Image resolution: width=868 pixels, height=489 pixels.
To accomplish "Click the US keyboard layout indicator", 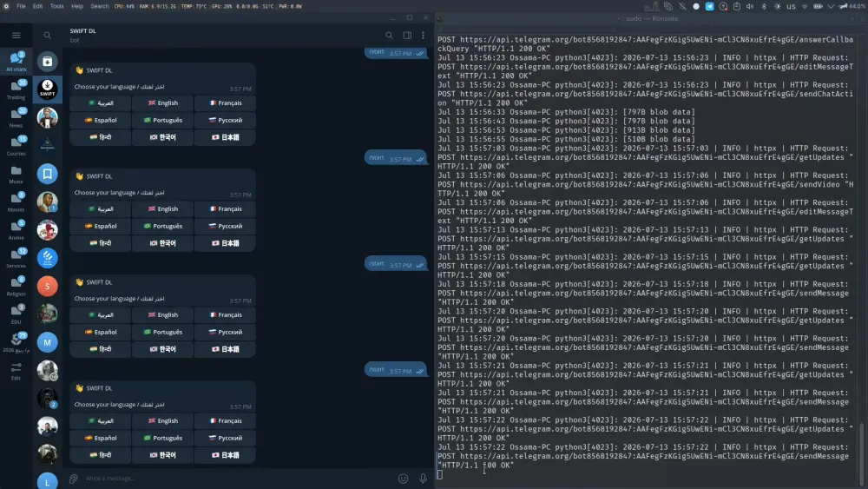I will tap(791, 7).
